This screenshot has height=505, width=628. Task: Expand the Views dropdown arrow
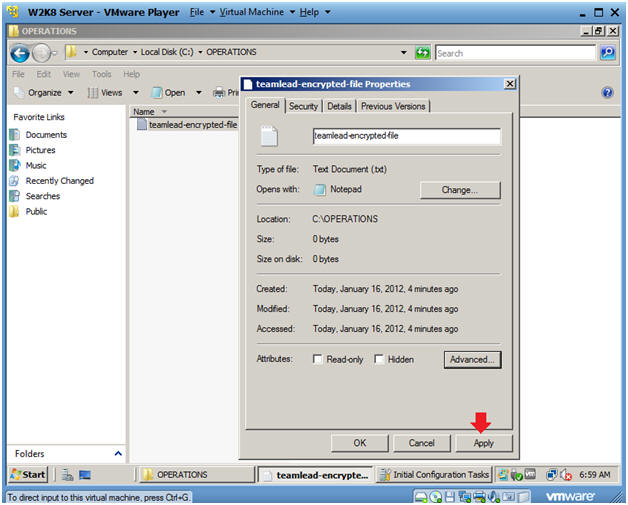(136, 93)
